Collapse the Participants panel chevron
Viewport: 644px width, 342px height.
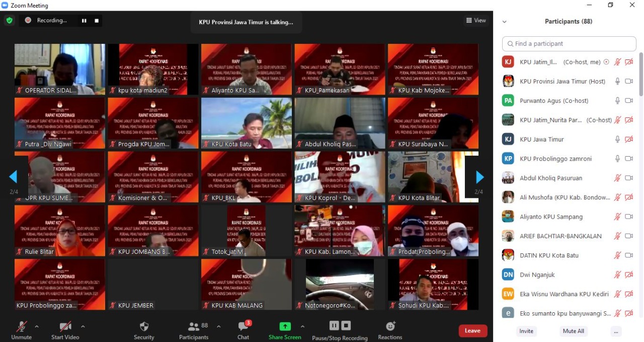(505, 22)
